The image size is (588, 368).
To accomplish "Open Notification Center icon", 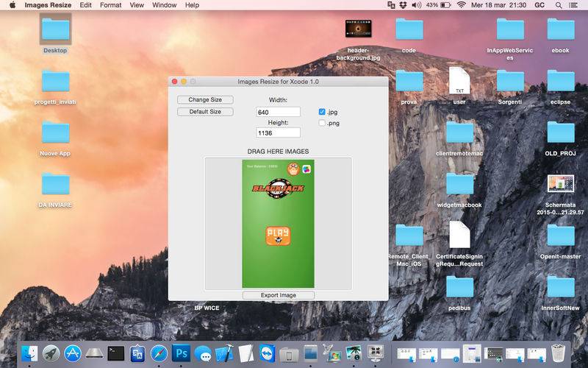I will pos(573,5).
